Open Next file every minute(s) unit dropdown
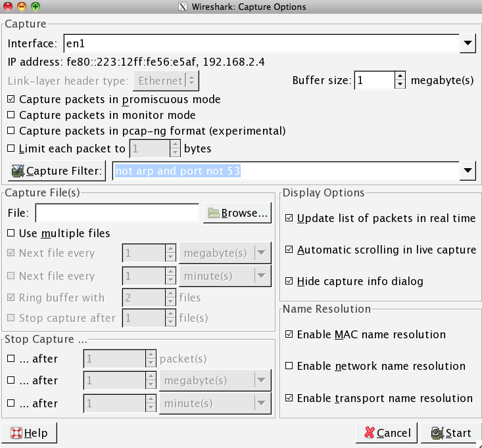Image resolution: width=482 pixels, height=448 pixels. (225, 276)
